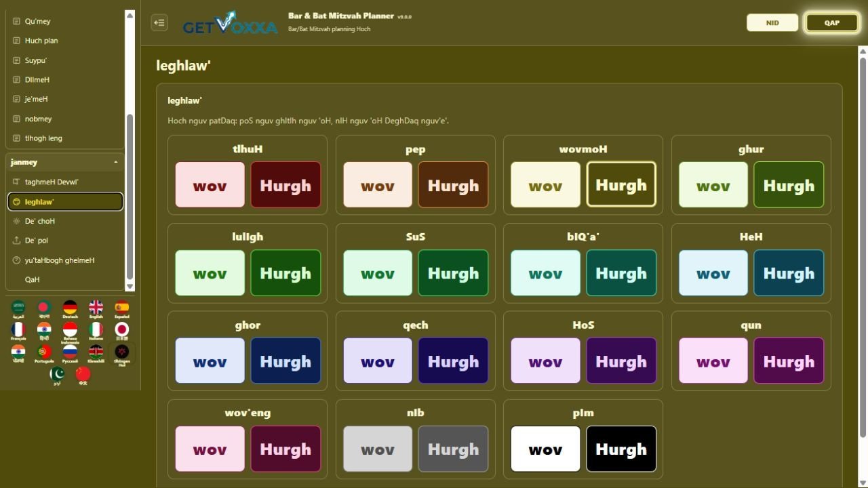Select the Arabic language flag

tap(18, 310)
